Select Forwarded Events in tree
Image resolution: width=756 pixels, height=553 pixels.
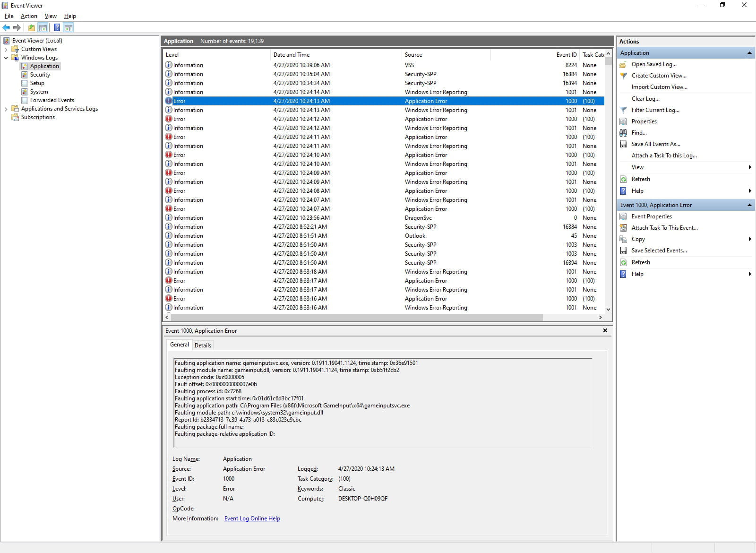coord(52,100)
